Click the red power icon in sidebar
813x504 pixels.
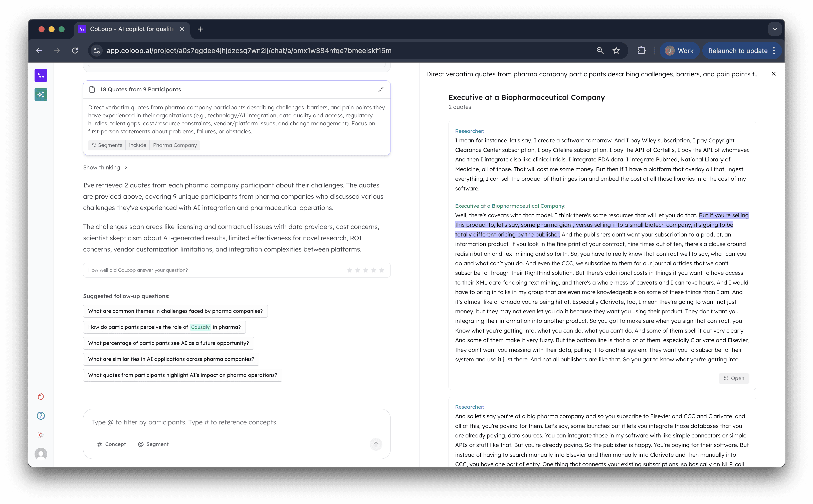(x=41, y=396)
